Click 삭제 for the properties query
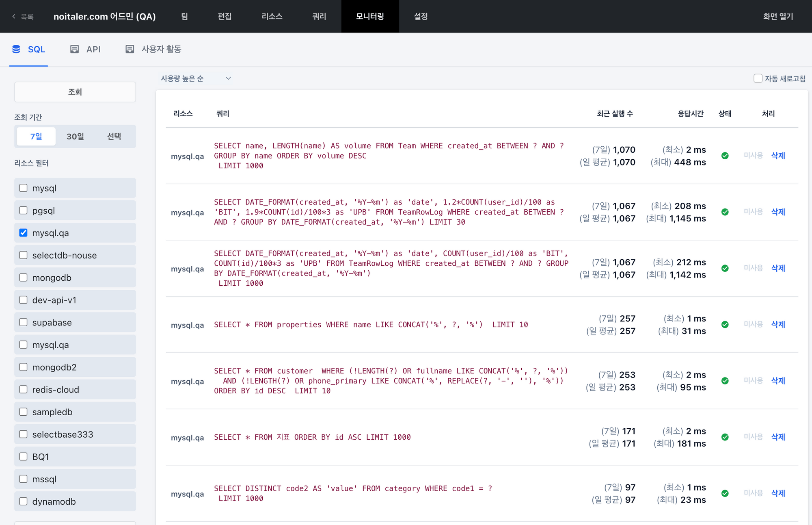Image resolution: width=812 pixels, height=525 pixels. click(x=778, y=325)
